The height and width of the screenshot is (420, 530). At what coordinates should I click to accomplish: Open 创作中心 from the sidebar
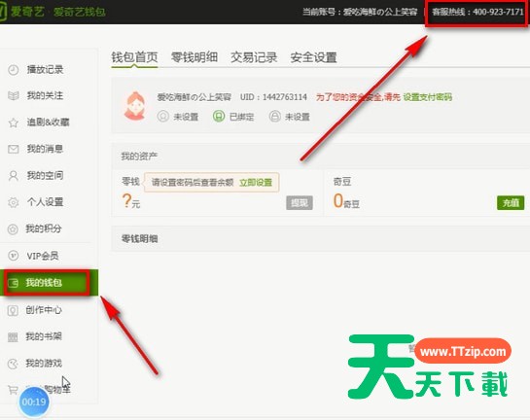[x=44, y=309]
